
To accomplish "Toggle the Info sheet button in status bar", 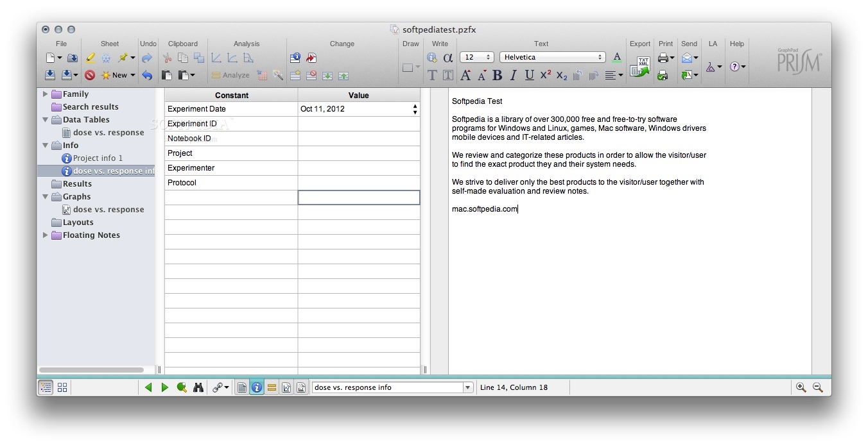I will (257, 387).
